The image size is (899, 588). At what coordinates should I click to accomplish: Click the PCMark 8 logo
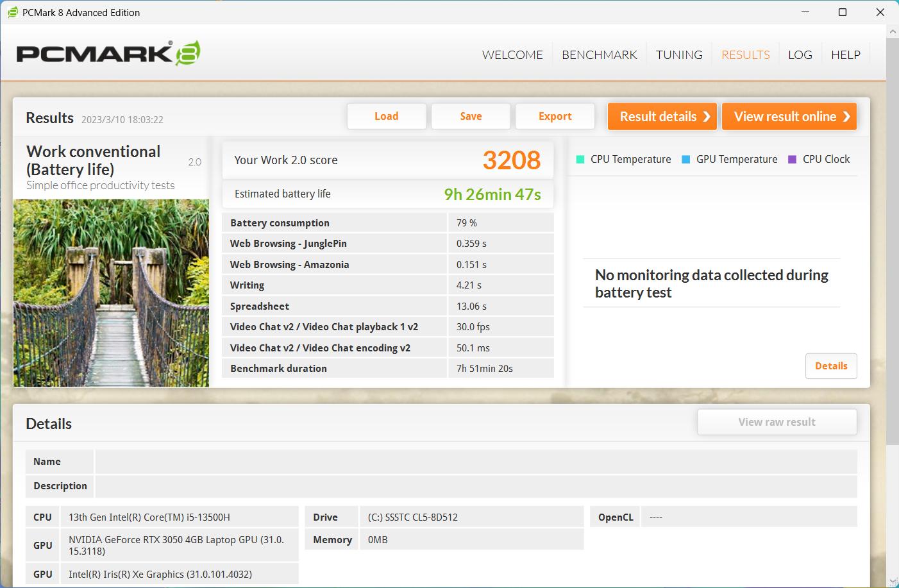108,54
